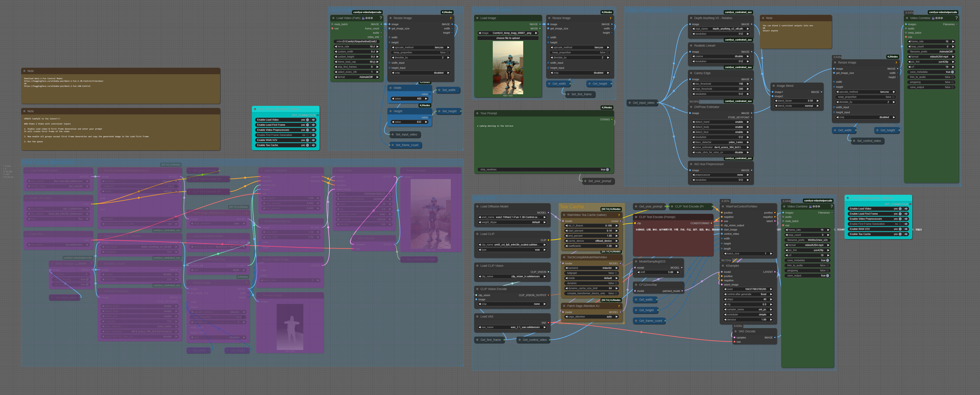The height and width of the screenshot is (395, 980).
Task: Click choose file to upload button
Action: click(508, 38)
